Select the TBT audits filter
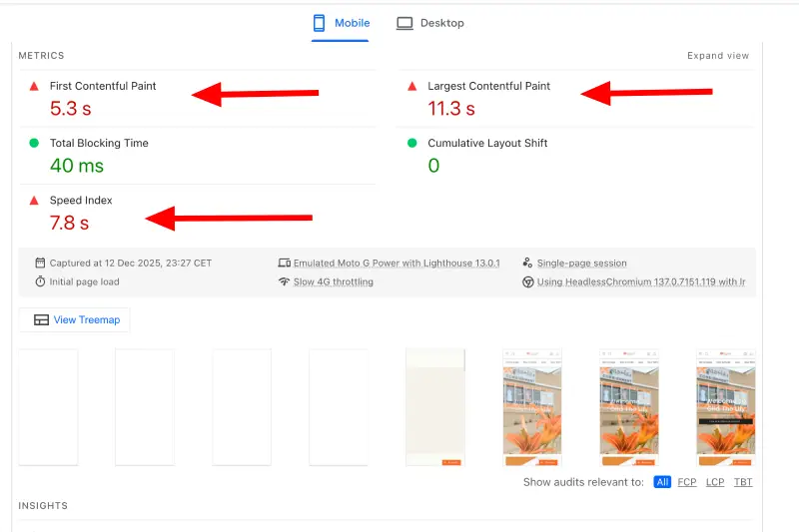 pos(743,482)
